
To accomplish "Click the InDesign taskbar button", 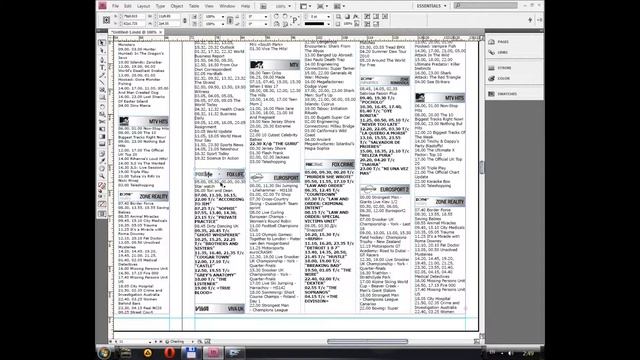I will coord(213,353).
